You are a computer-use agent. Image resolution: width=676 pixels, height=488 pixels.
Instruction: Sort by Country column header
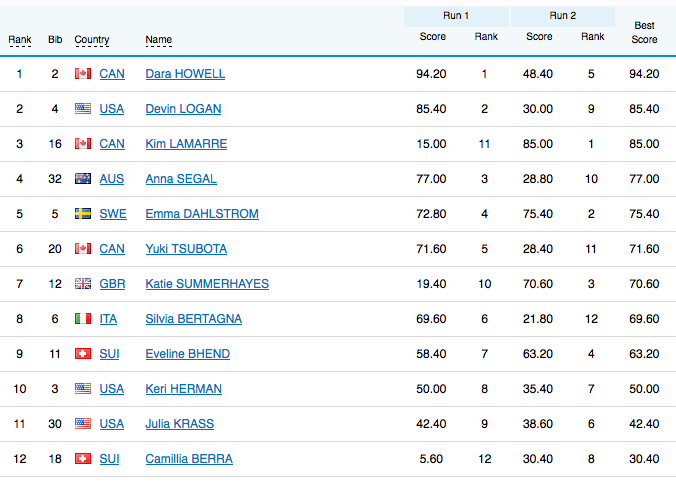pyautogui.click(x=92, y=41)
